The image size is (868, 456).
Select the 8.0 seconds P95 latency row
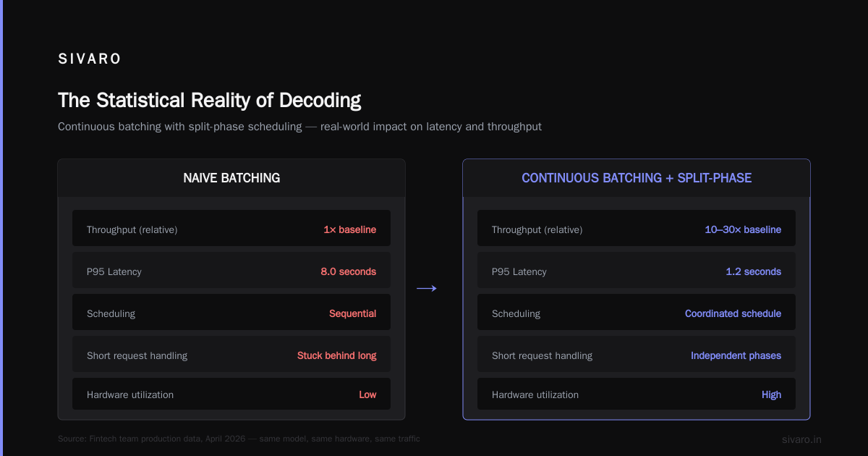pos(231,271)
